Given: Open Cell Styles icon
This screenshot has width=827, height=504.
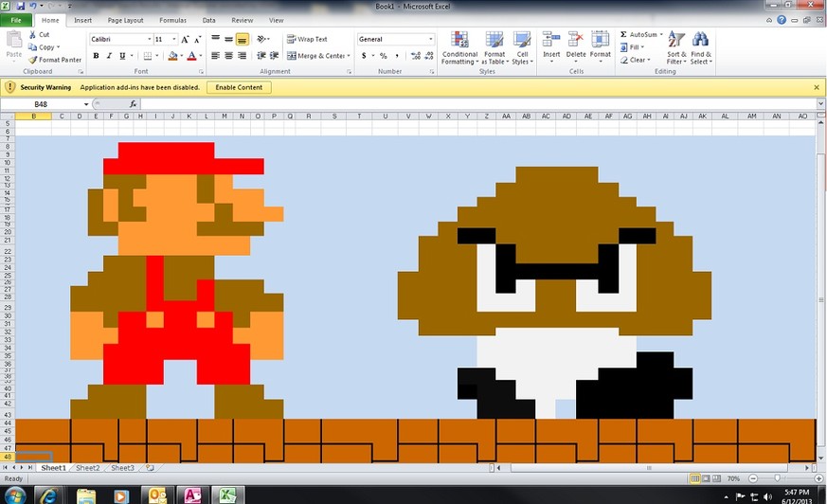Looking at the screenshot, I should click(522, 40).
